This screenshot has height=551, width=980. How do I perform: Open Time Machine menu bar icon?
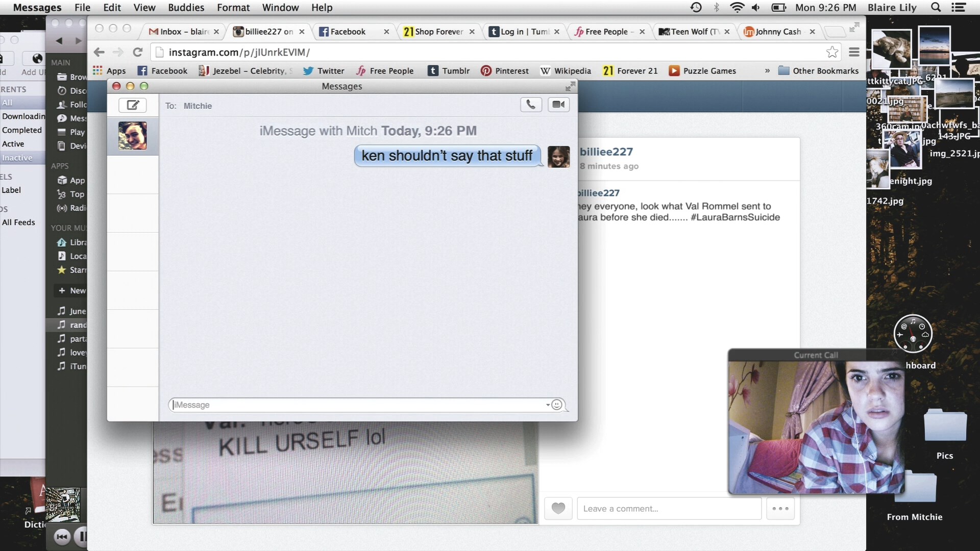coord(696,7)
